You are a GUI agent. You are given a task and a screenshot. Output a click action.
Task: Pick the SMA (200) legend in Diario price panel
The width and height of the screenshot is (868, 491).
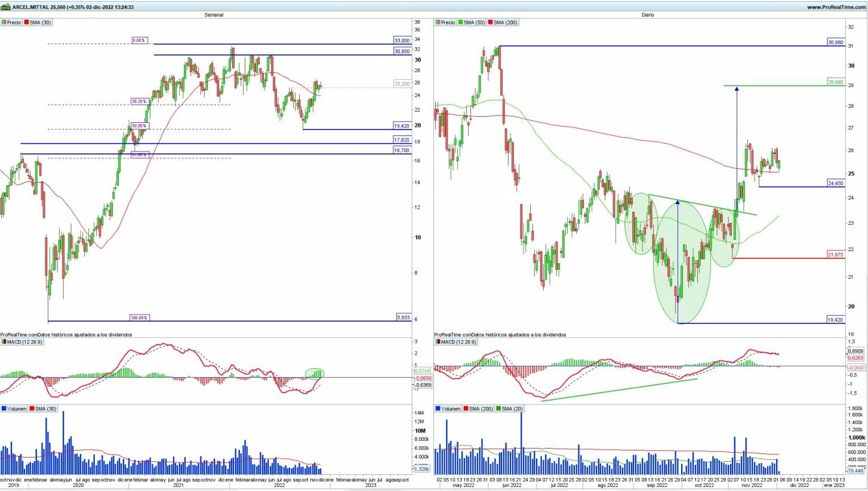pos(503,22)
